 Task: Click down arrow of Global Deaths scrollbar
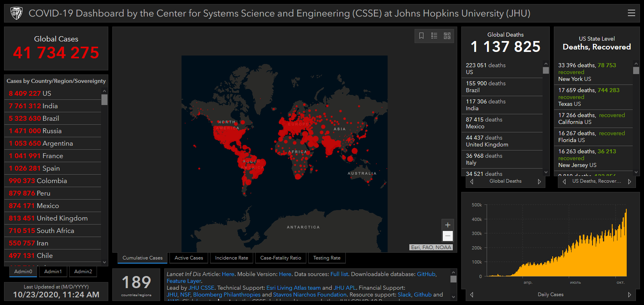[x=546, y=172]
